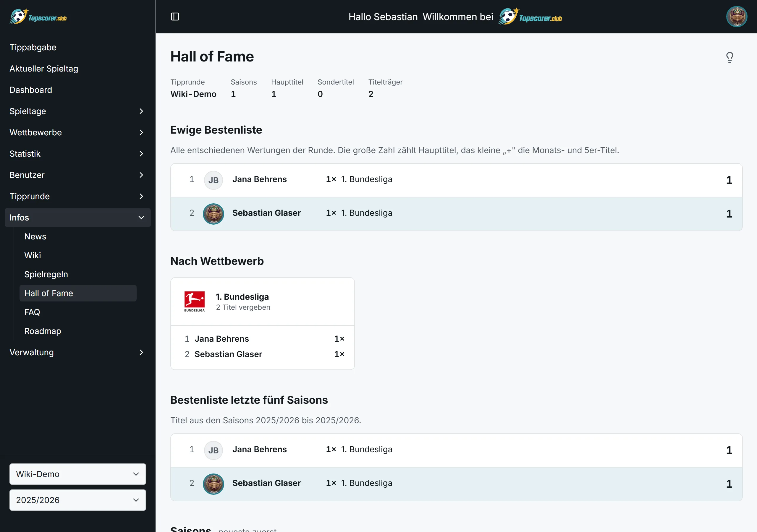The height and width of the screenshot is (532, 757).
Task: Expand the Tipprunde menu
Action: point(77,196)
